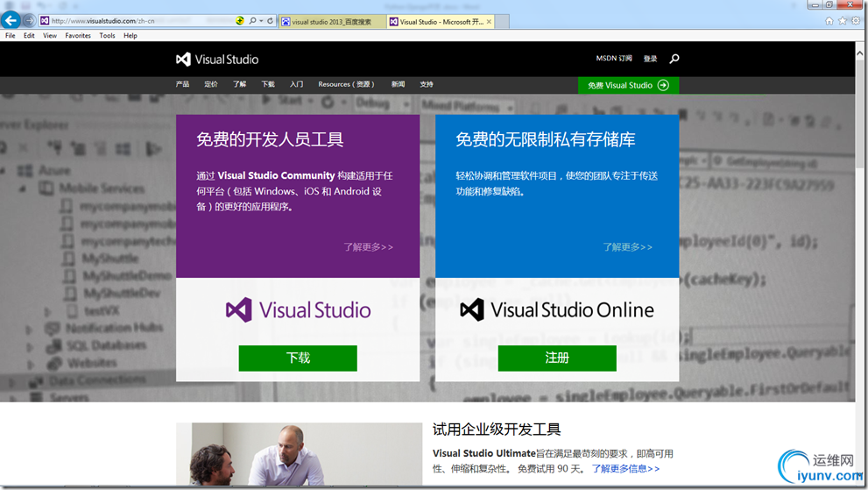The width and height of the screenshot is (868, 490).
Task: Click the green 注册 register button
Action: pos(557,358)
